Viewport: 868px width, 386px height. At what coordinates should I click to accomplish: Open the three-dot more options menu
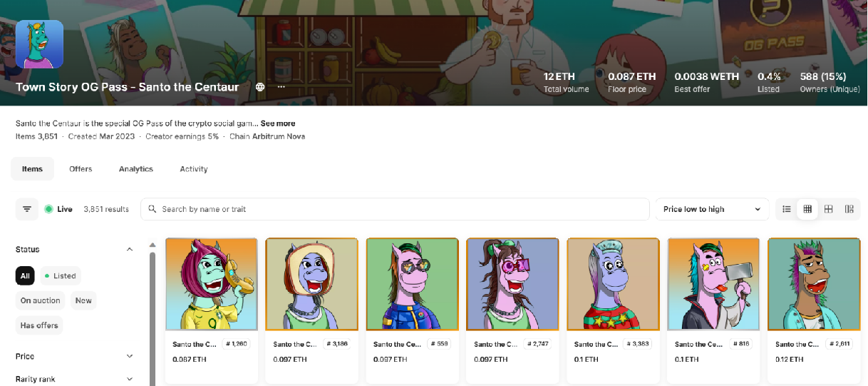tap(281, 86)
